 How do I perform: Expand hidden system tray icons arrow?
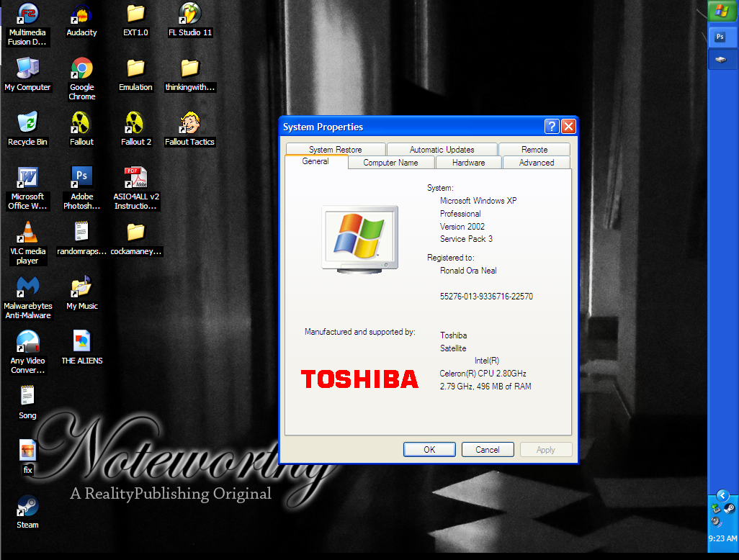click(x=722, y=495)
